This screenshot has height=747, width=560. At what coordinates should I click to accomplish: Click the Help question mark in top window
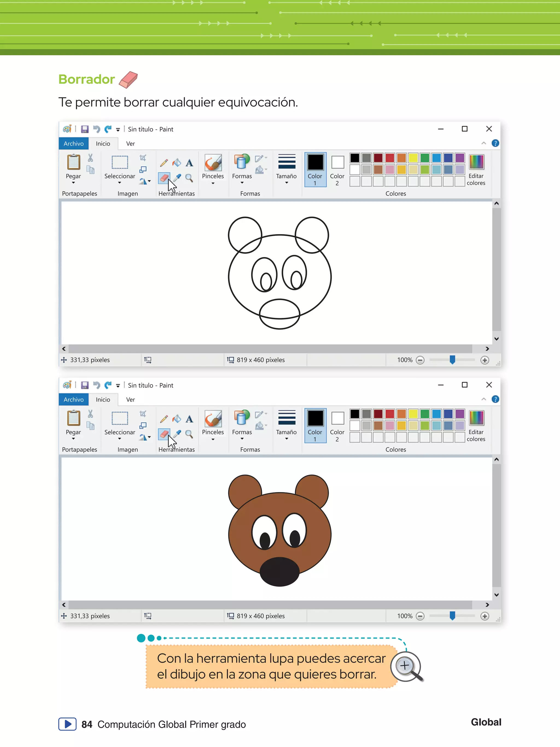pyautogui.click(x=495, y=143)
